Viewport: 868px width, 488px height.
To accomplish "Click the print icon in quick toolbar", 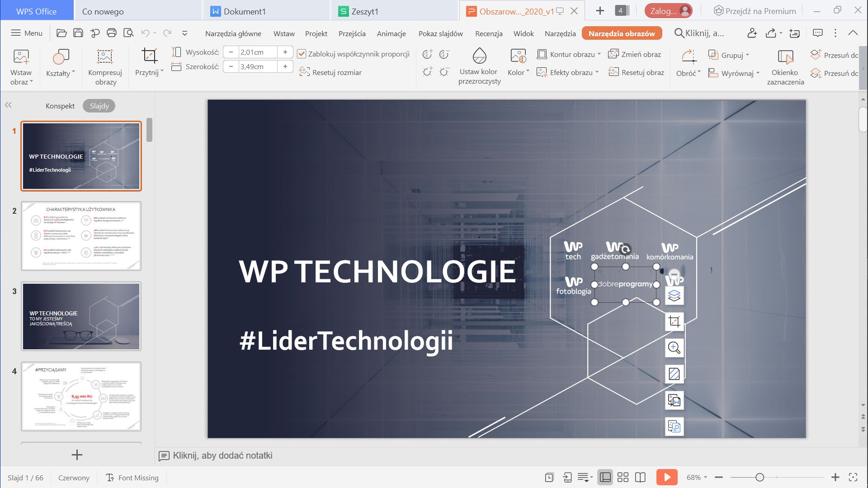I will (x=112, y=33).
